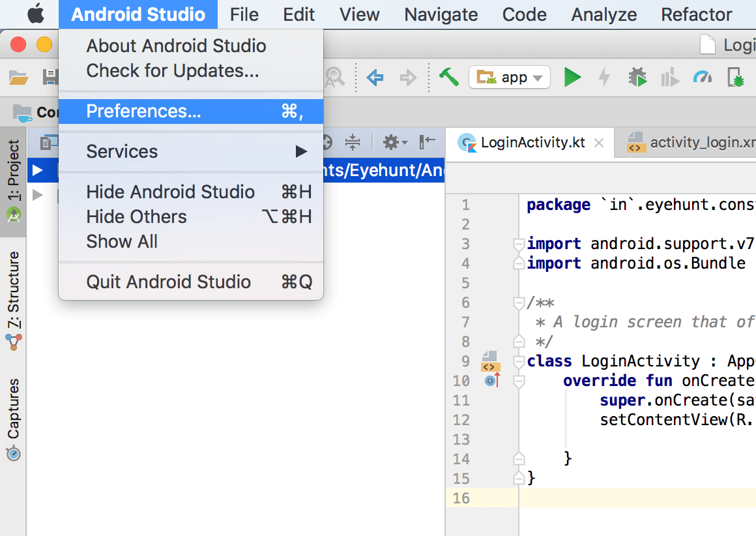Profile the app with the profiler gauge icon
756x536 pixels.
(x=703, y=77)
